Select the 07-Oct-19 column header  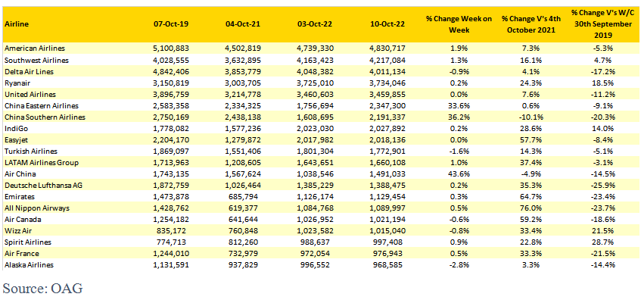point(171,24)
